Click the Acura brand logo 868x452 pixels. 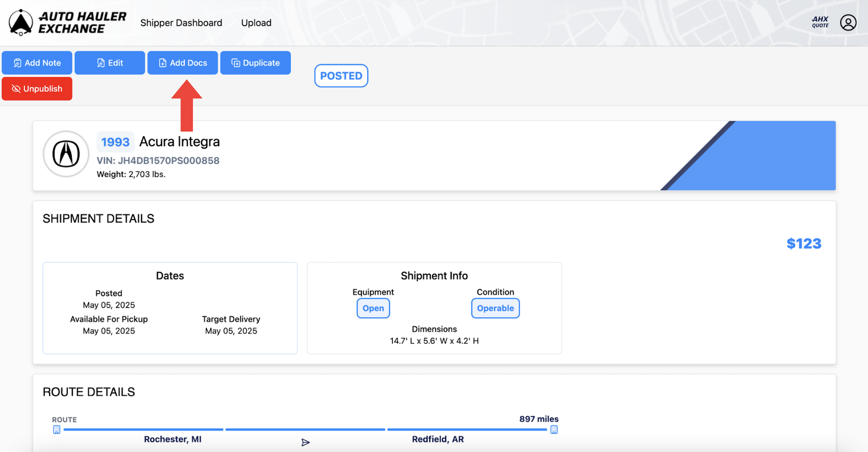66,154
